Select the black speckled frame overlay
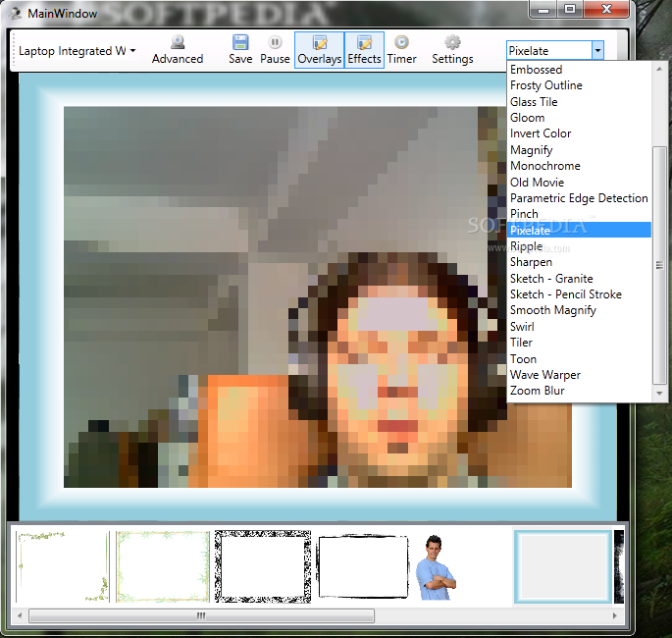This screenshot has width=672, height=638. coord(263,566)
